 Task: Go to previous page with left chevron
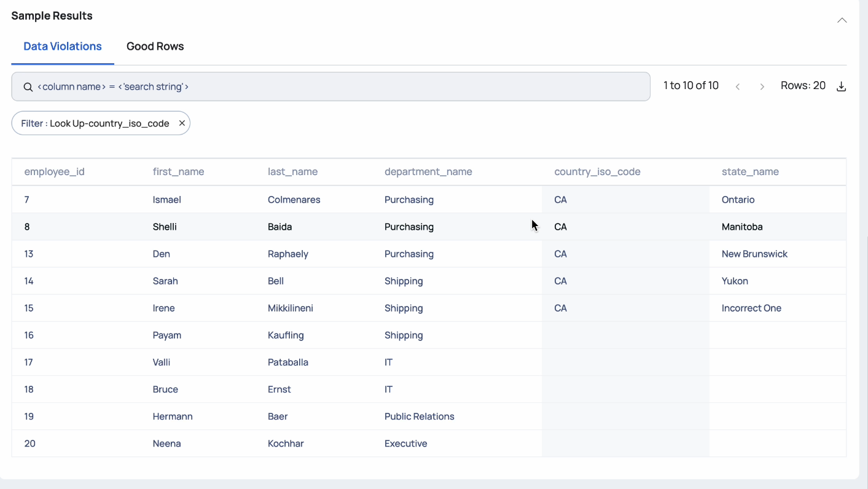pos(738,87)
